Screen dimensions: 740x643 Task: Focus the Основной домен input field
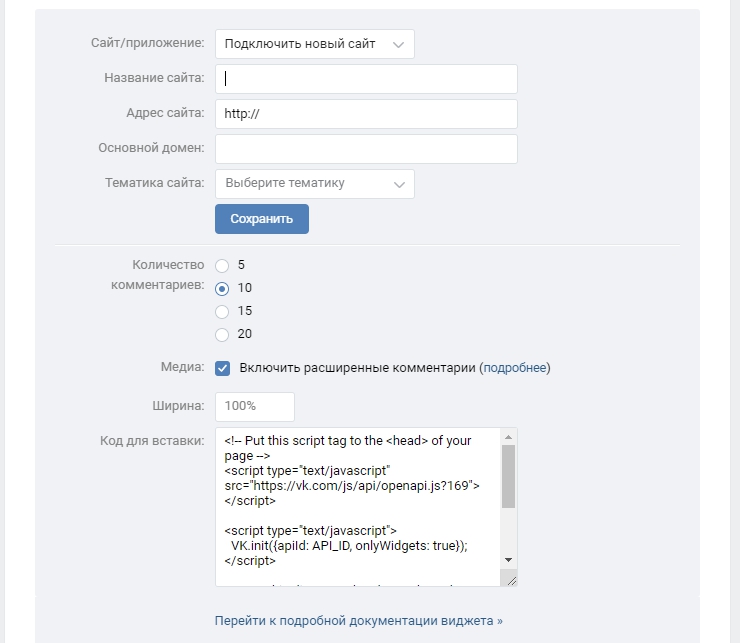point(366,149)
